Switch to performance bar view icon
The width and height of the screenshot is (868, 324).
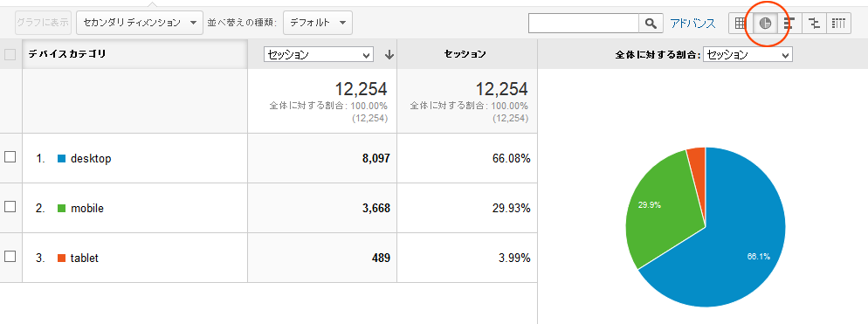[789, 24]
